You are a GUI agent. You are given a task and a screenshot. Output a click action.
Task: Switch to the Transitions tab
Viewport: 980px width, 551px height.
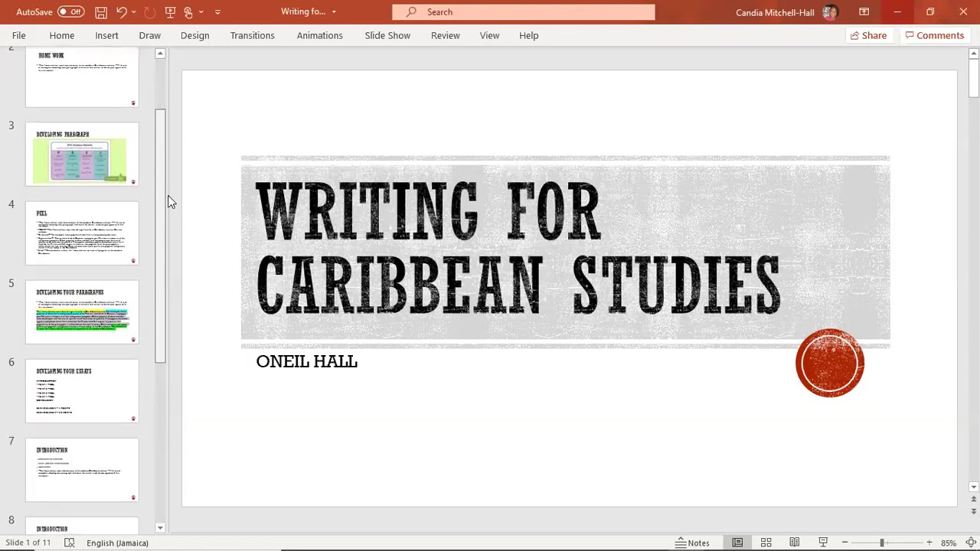pos(252,35)
